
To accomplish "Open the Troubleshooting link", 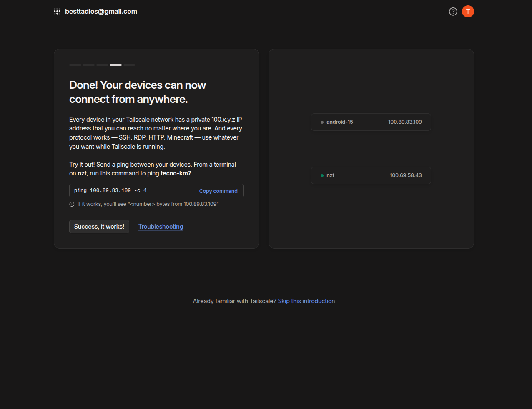I will pyautogui.click(x=161, y=227).
